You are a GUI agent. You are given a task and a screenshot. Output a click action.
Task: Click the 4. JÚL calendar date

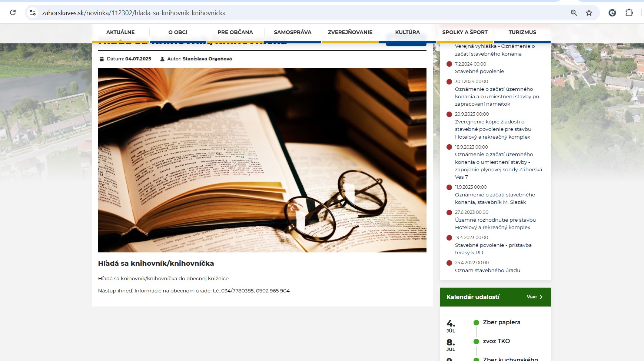(451, 326)
